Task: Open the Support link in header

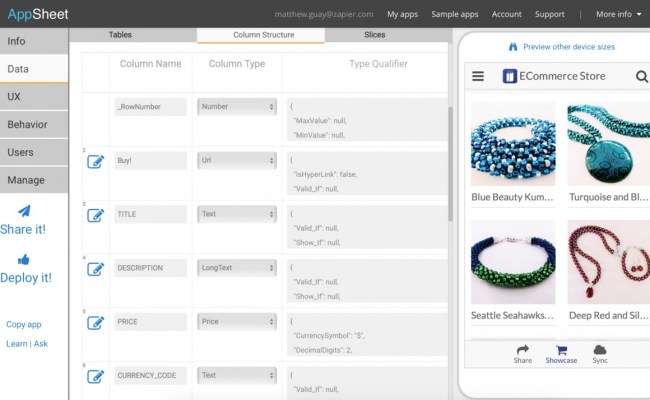Action: click(550, 14)
